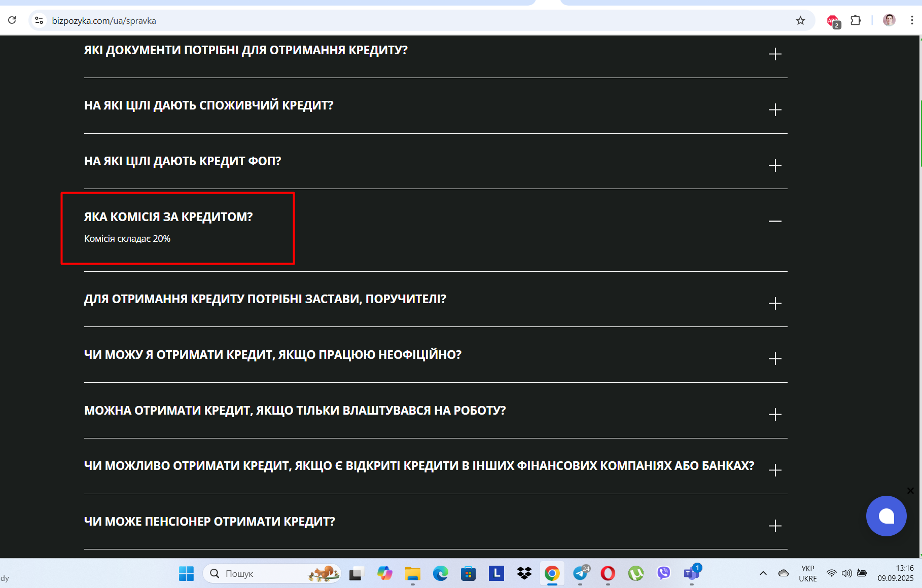Open site information icon in address bar
This screenshot has height=588, width=922.
coord(39,20)
